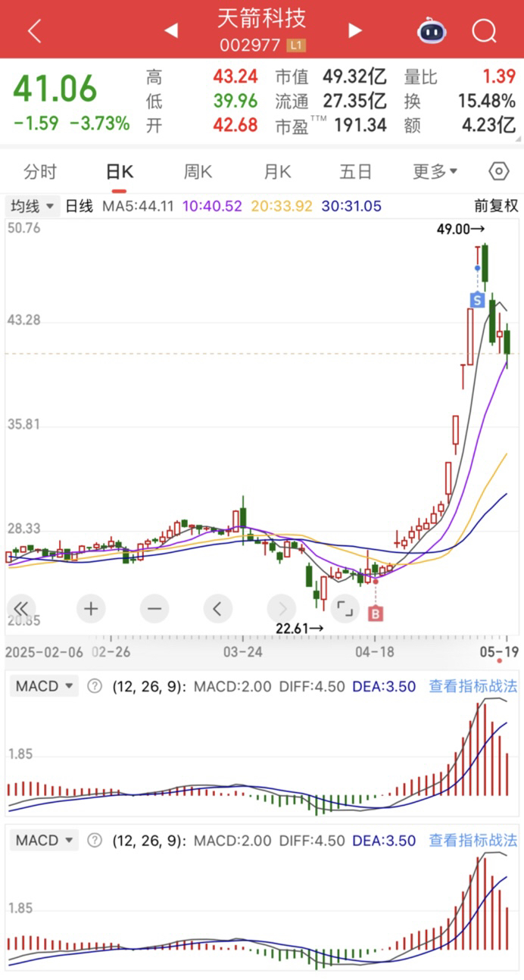This screenshot has width=524, height=980.
Task: Tap stock code 002977
Action: (251, 46)
